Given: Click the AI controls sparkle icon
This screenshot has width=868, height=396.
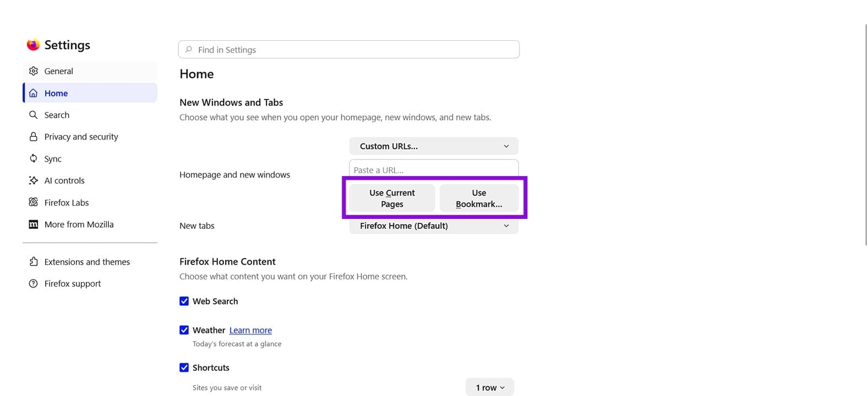Looking at the screenshot, I should [x=34, y=180].
